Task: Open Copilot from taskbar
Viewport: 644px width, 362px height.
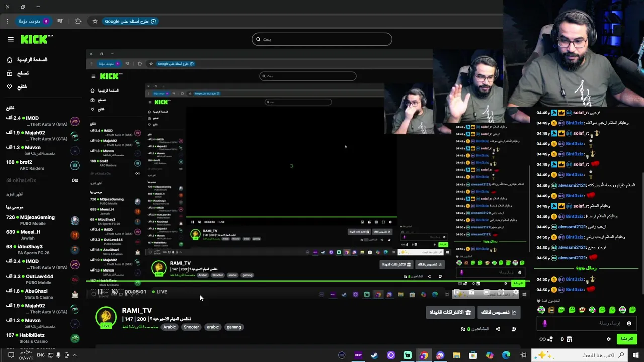Action: tap(490, 355)
